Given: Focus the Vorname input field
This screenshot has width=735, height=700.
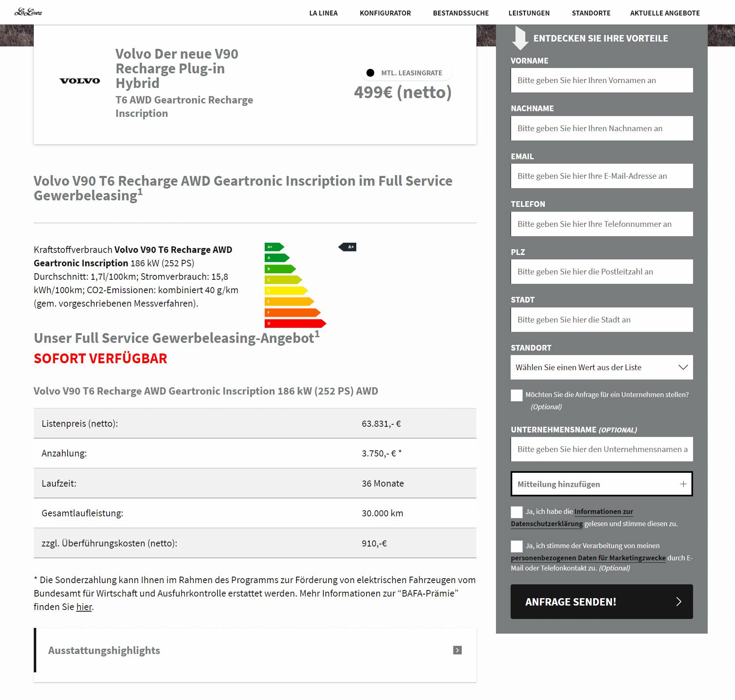Looking at the screenshot, I should (602, 80).
